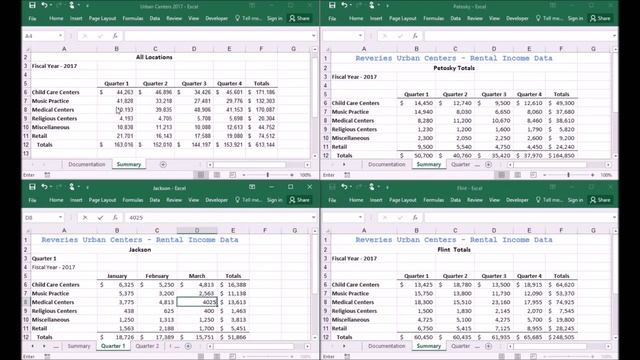Save the Petosky workbook
This screenshot has height=360, width=640.
pos(332,5)
